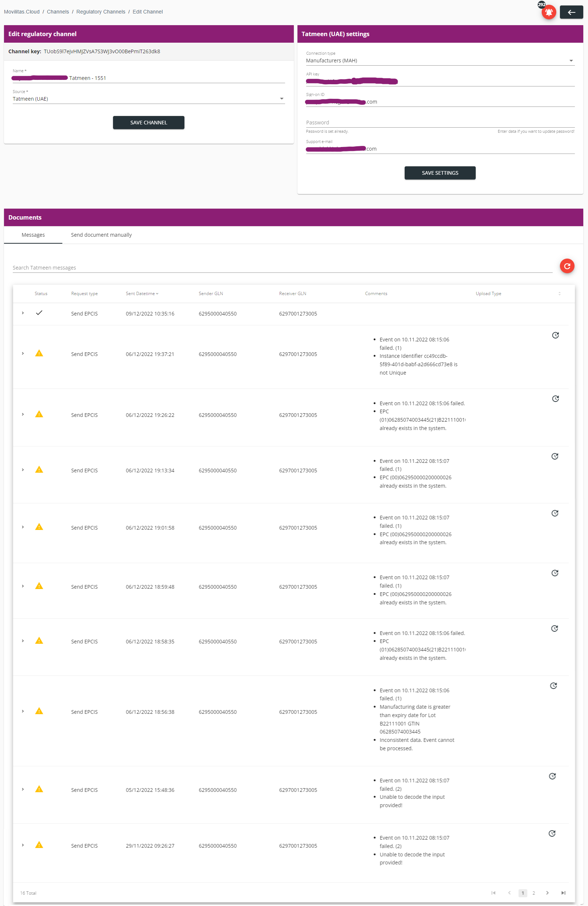Resend message sent 29/11/2022 09:26:27
588x906 pixels.
[552, 833]
